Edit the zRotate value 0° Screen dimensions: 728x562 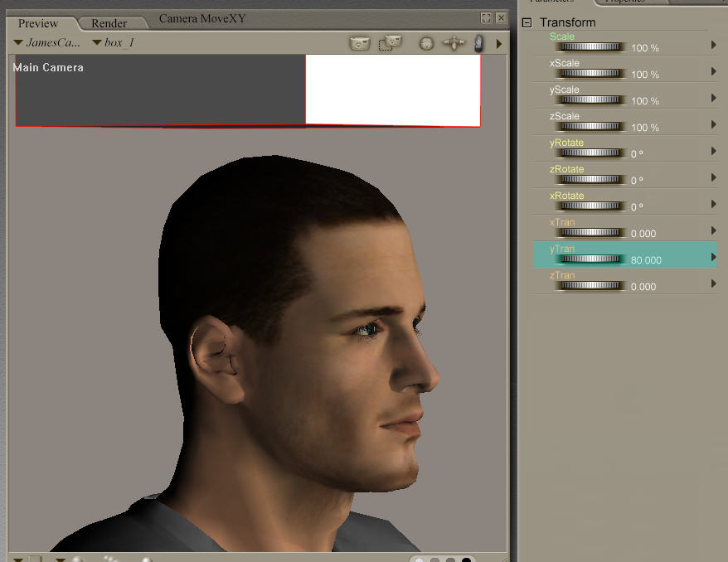pos(637,180)
